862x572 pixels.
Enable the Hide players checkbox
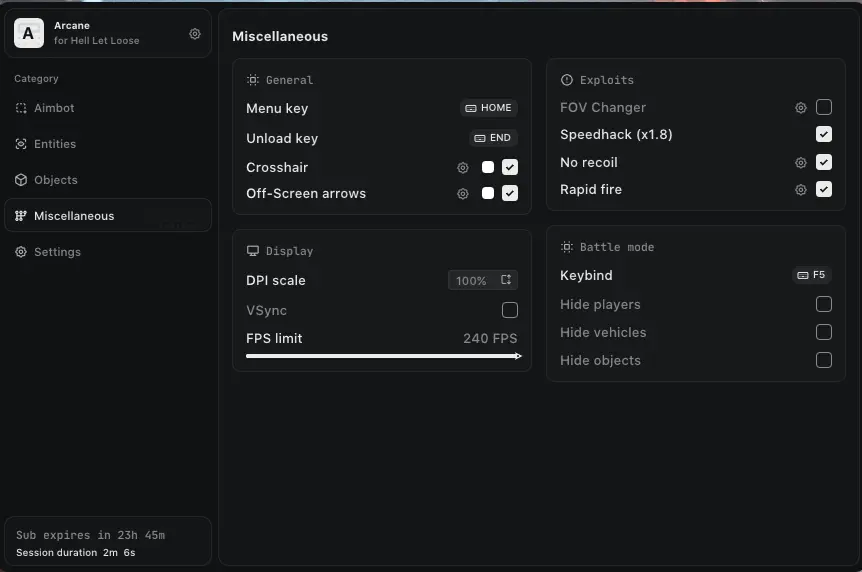click(x=824, y=305)
